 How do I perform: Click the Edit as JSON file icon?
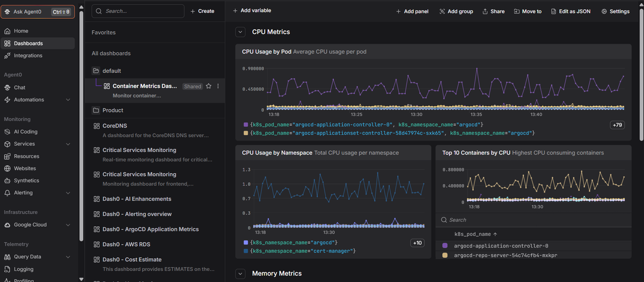553,11
